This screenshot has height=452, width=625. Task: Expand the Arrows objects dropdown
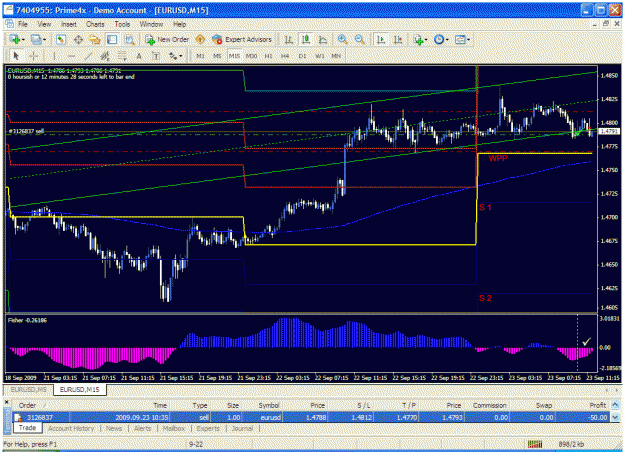181,56
